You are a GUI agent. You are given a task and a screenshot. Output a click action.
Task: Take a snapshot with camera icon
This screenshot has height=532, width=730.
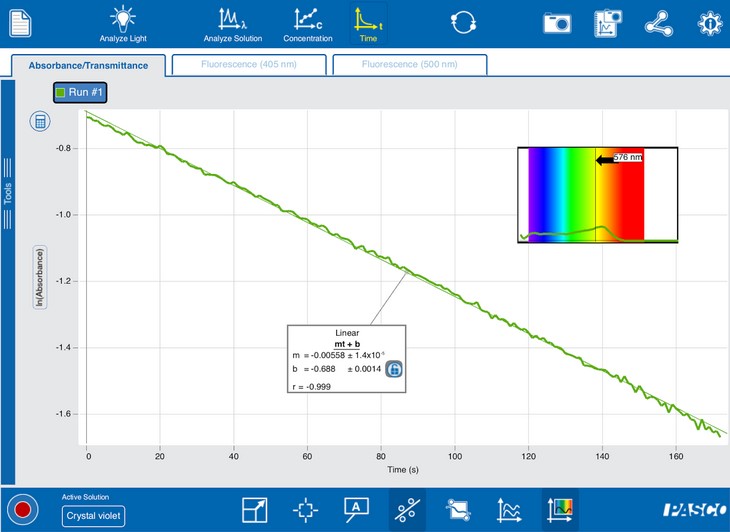557,23
